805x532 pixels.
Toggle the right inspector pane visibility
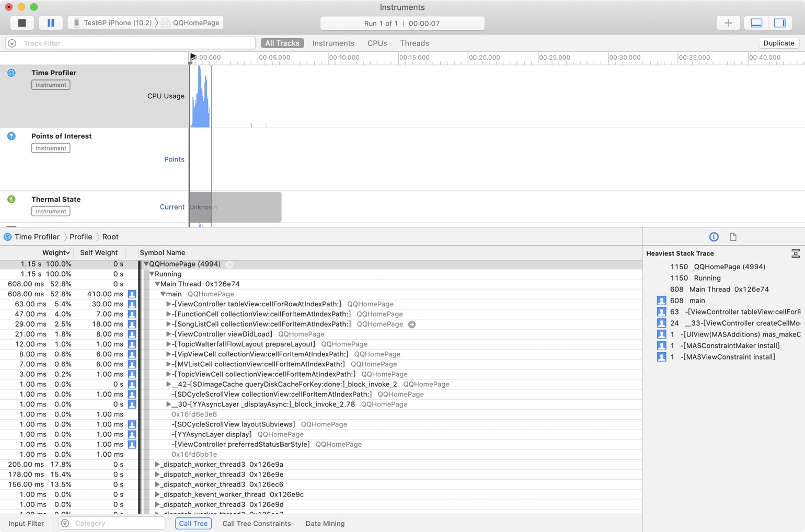coord(779,23)
